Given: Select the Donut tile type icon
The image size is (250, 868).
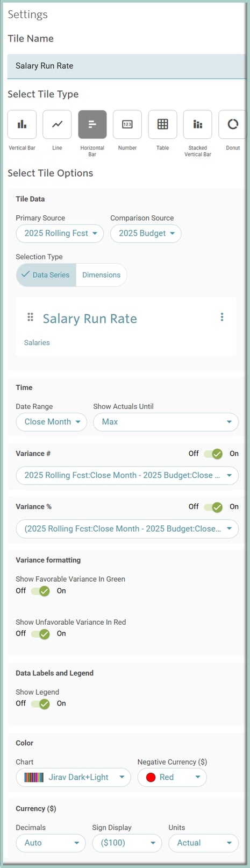Looking at the screenshot, I should [233, 124].
